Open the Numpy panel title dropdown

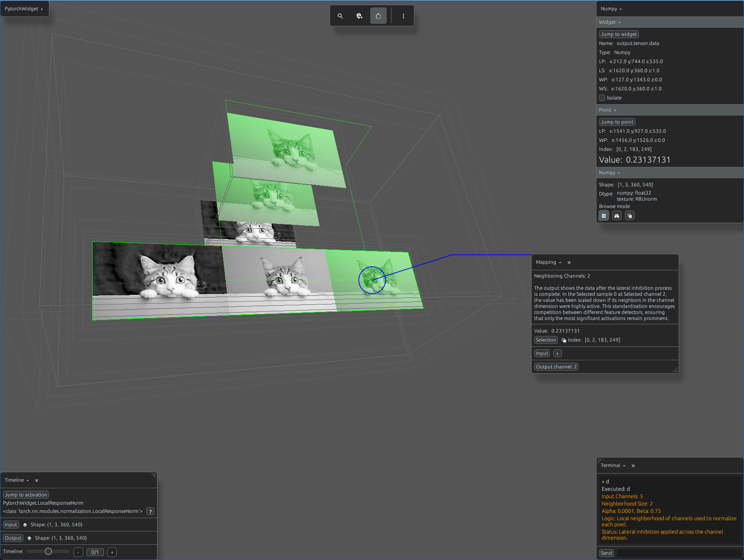(611, 9)
